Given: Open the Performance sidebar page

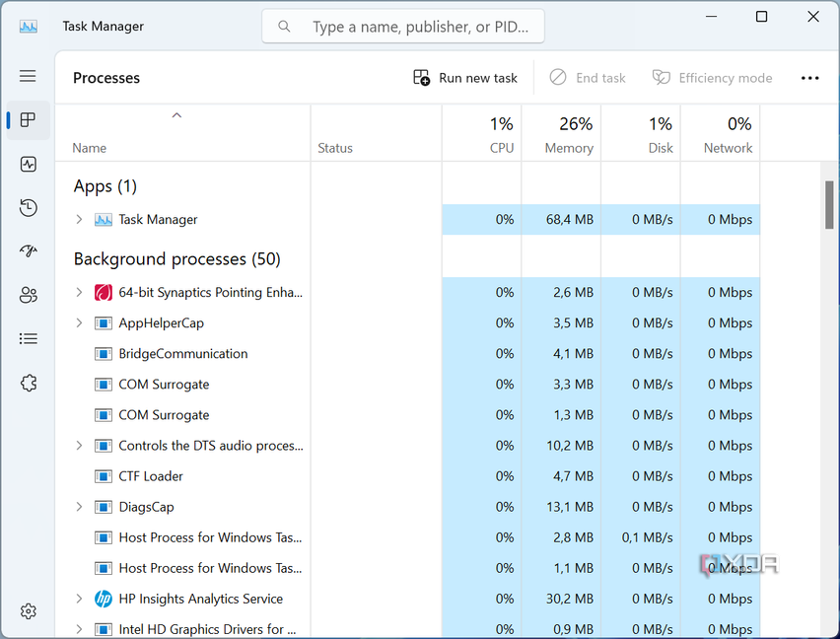Looking at the screenshot, I should click(x=28, y=164).
